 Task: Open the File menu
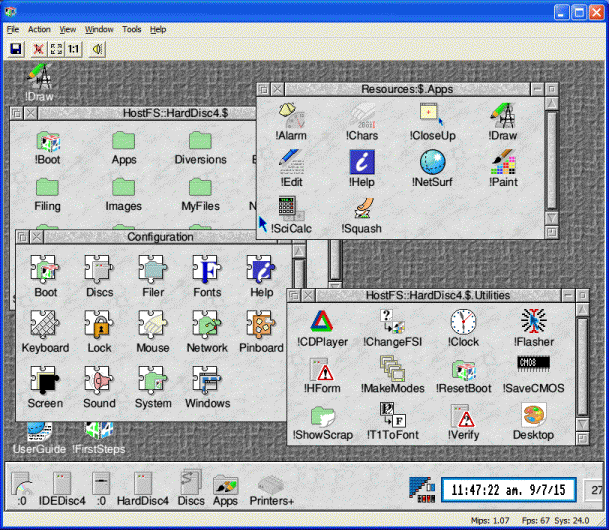click(x=12, y=30)
